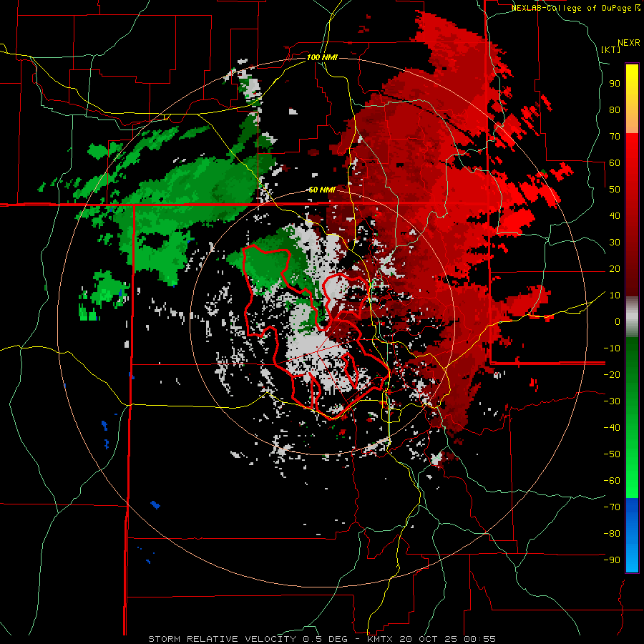
Task: Click the [KT] units label
Action: (x=611, y=49)
